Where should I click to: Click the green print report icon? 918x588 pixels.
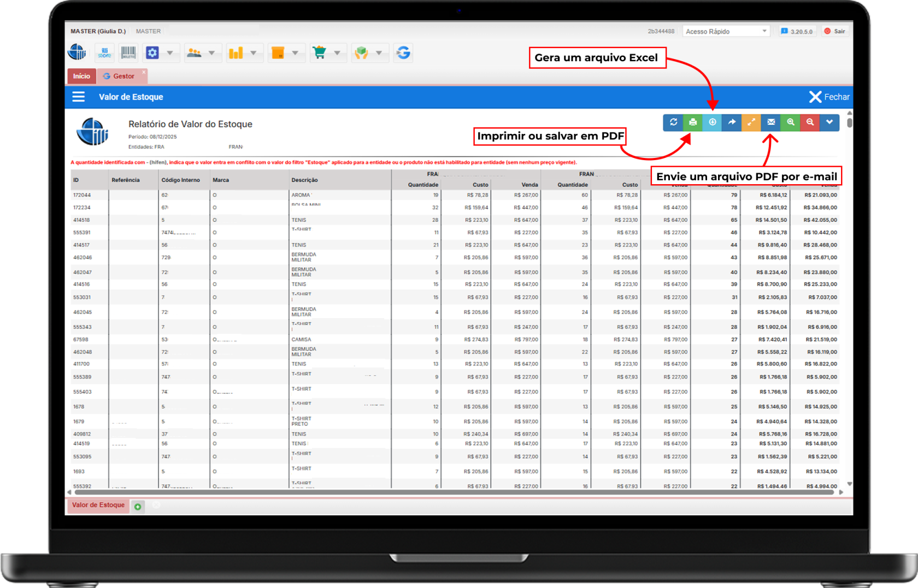(693, 122)
